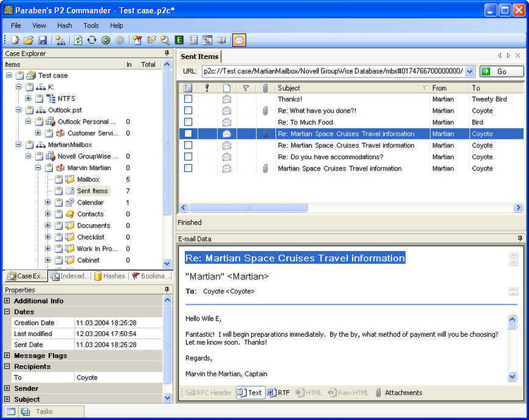
Task: Expand the Calendar folder node
Action: [x=47, y=202]
